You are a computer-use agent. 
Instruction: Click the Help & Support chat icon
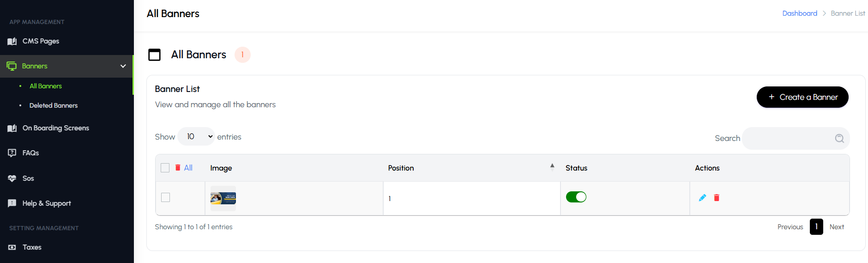click(12, 203)
